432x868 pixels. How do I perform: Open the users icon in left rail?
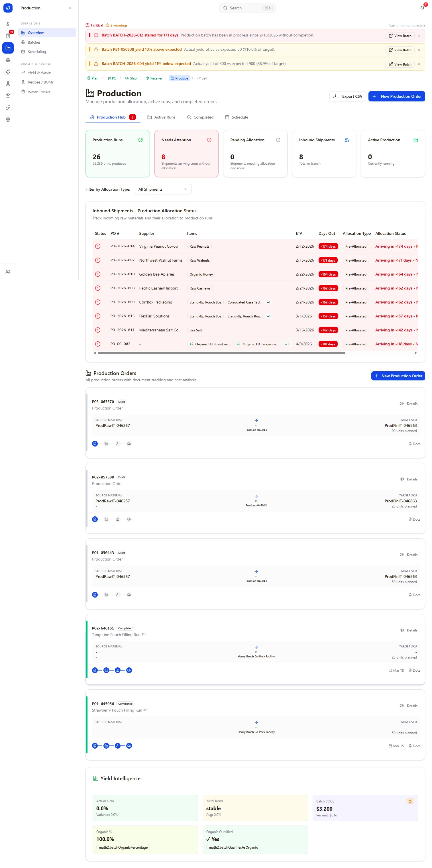8,272
